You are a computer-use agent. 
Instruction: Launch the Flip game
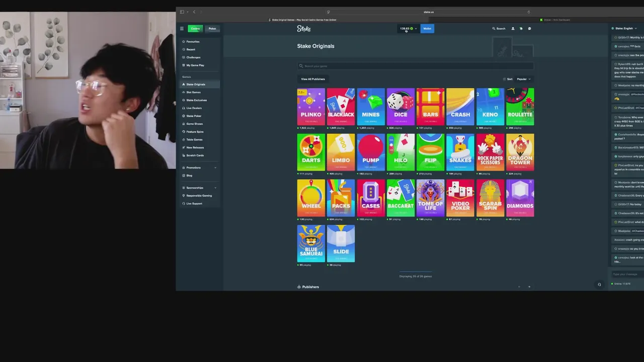431,152
